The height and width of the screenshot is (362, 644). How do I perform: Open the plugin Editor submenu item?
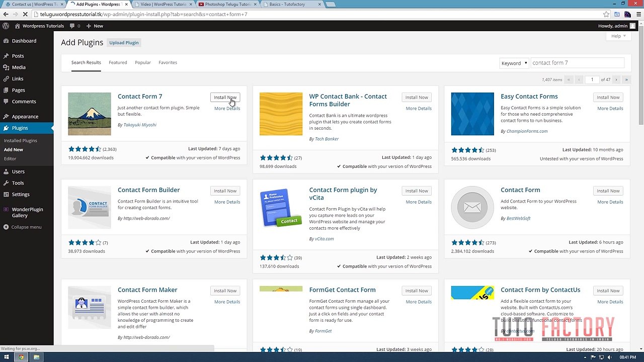click(x=10, y=159)
